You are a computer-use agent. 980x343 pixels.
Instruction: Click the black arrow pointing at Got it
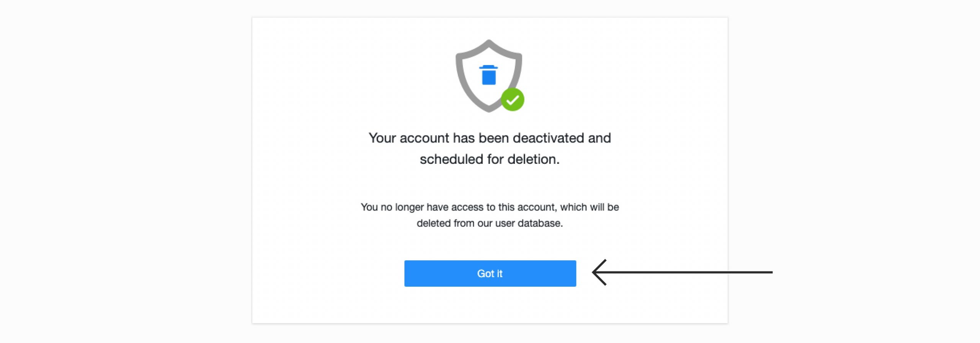click(651, 273)
